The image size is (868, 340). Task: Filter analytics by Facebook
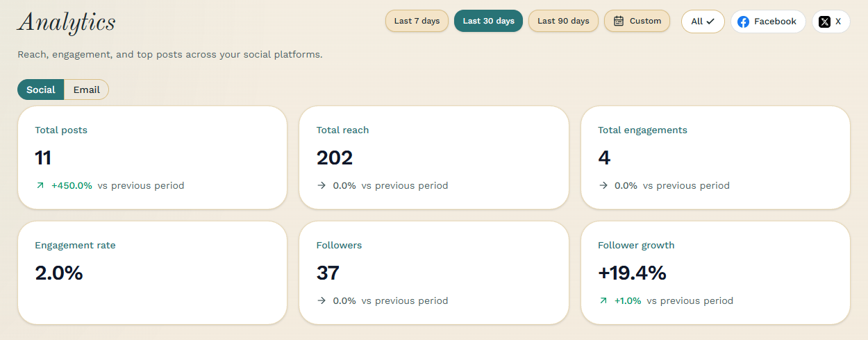coord(768,22)
